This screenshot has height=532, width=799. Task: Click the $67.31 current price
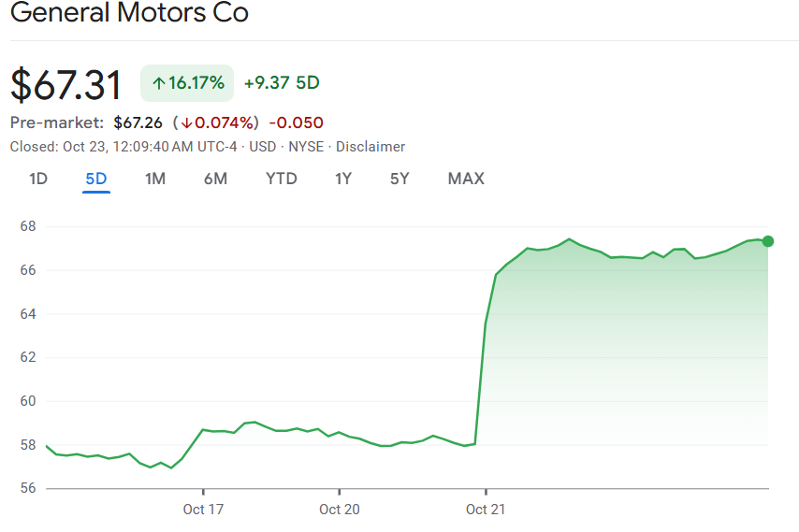coord(66,85)
